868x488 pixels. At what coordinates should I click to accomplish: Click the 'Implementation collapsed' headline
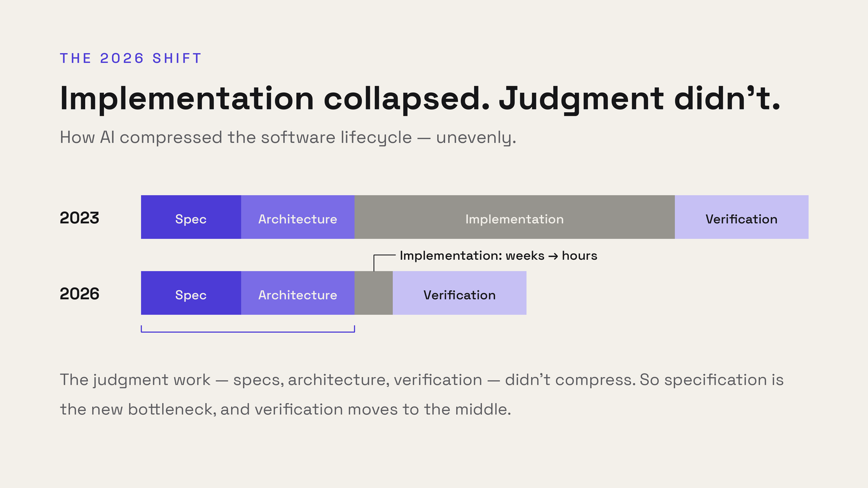coord(420,99)
